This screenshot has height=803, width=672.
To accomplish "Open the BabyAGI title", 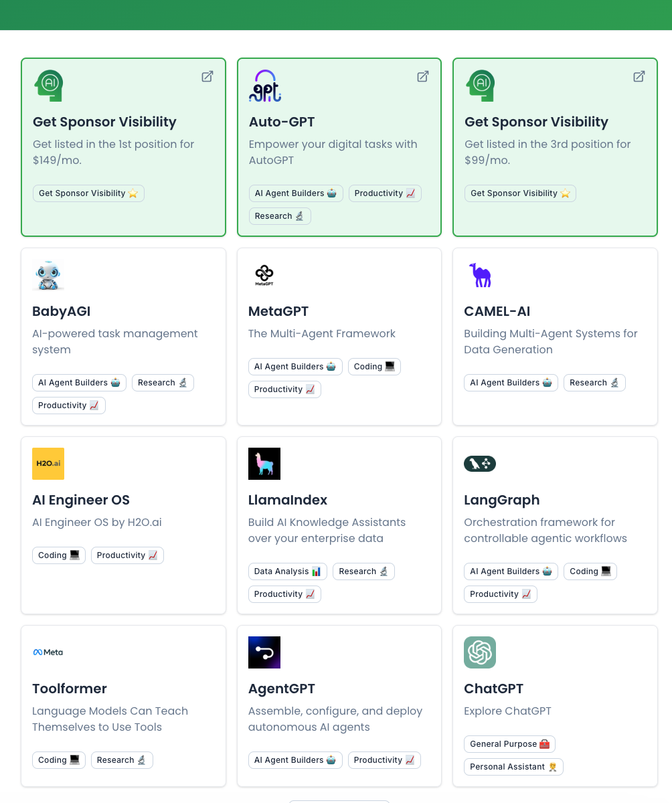I will (x=61, y=311).
